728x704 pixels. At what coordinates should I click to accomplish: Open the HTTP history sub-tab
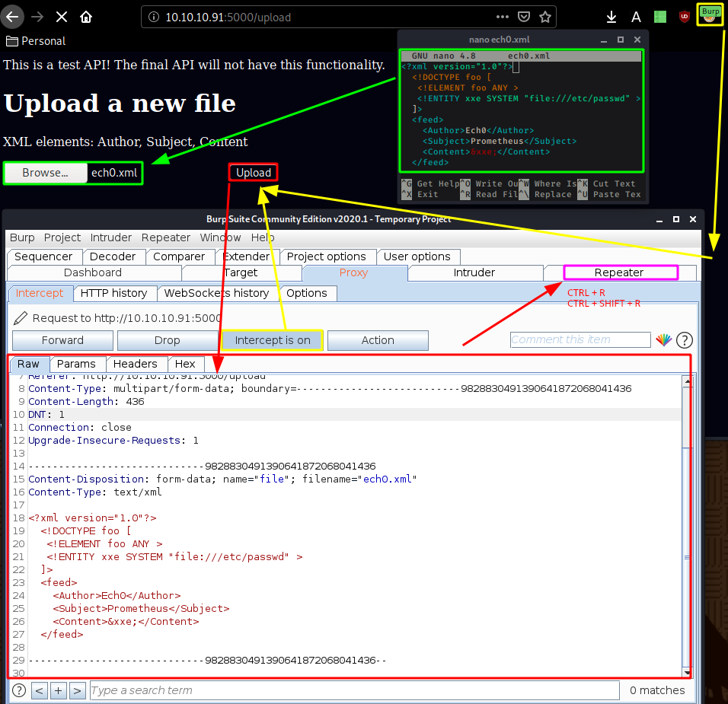[x=113, y=293]
